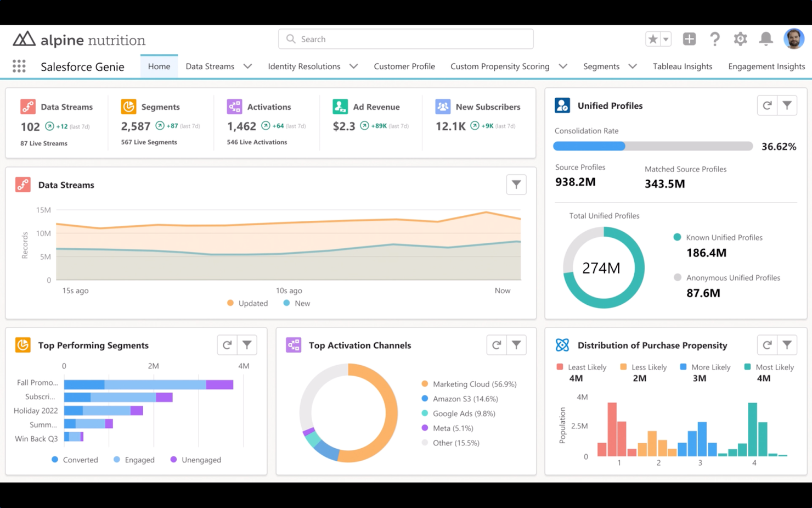Click the Data Streams summary card icon
812x508 pixels.
pyautogui.click(x=28, y=106)
